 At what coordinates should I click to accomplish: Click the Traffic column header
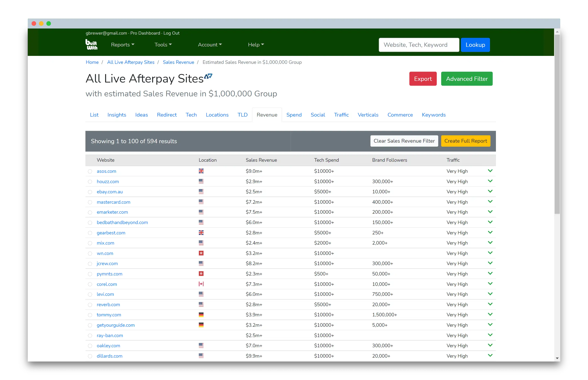453,160
